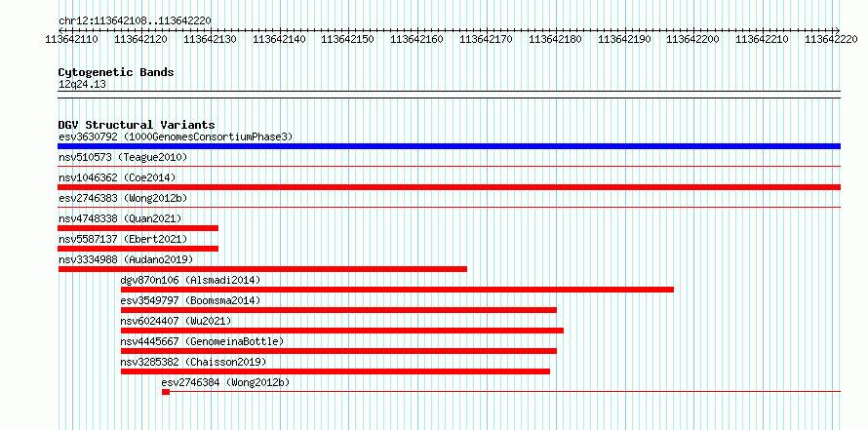Screen dimensions: 868x430
Task: Click the nsv1046362 red variant bar
Action: coord(449,187)
